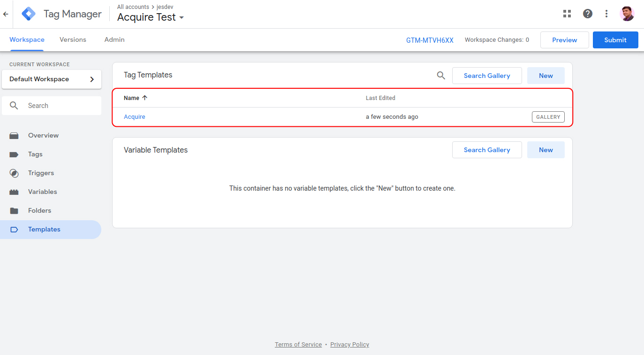
Task: Click the back arrow icon
Action: point(6,14)
